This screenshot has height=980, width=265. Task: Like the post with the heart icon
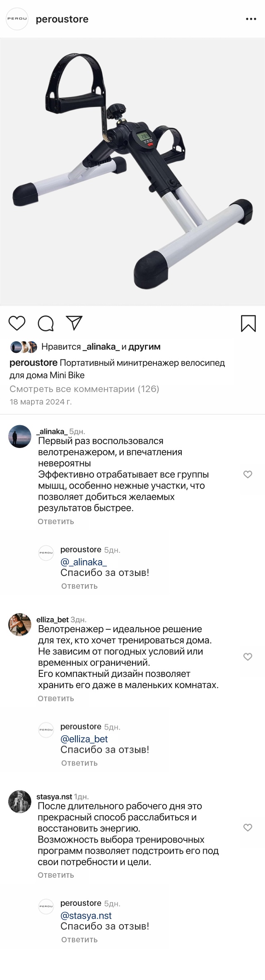tap(17, 323)
